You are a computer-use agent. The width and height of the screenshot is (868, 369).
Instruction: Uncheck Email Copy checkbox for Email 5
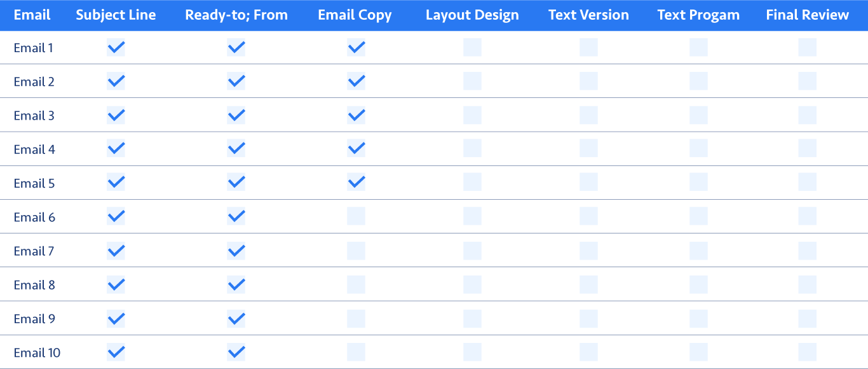click(x=356, y=183)
